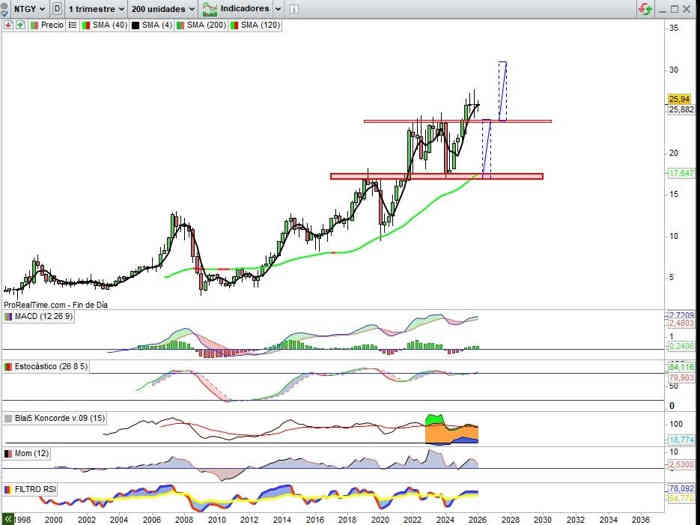Click the Indicadores chart icon
Viewport: 700px width, 525px height.
(209, 8)
